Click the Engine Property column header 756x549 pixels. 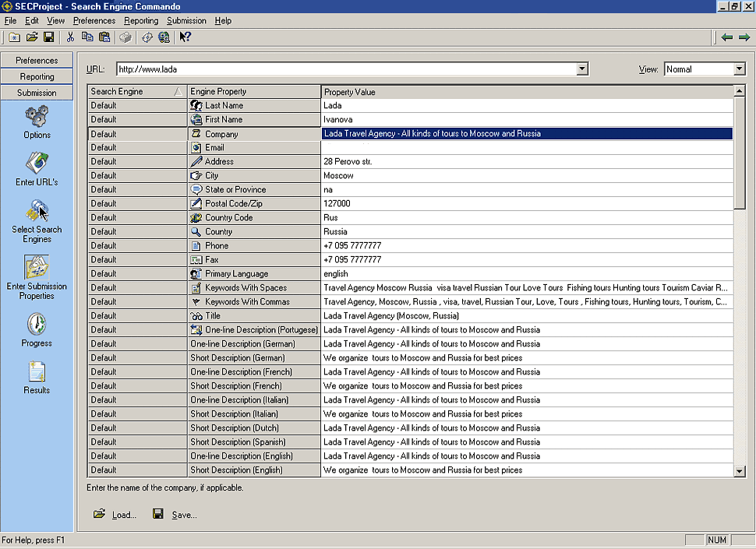point(254,92)
